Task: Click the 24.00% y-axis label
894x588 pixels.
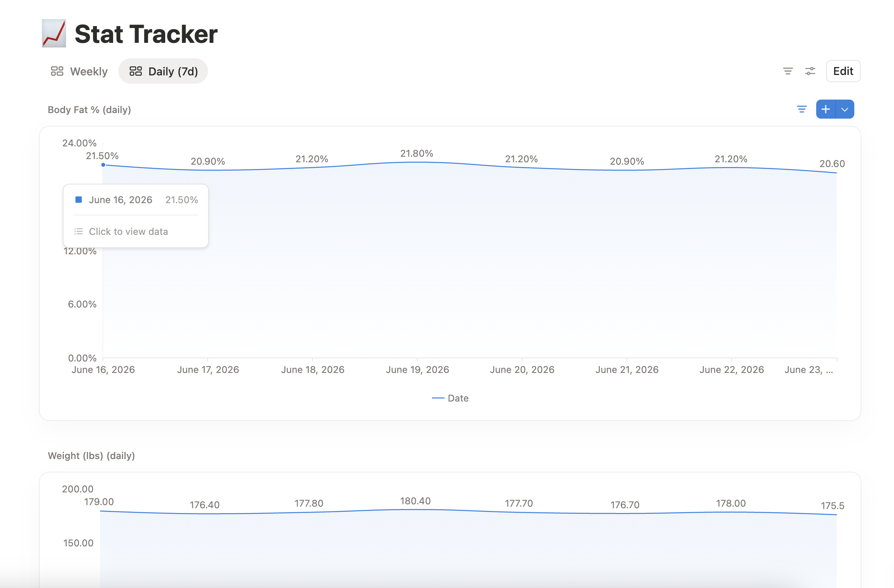Action: click(79, 143)
